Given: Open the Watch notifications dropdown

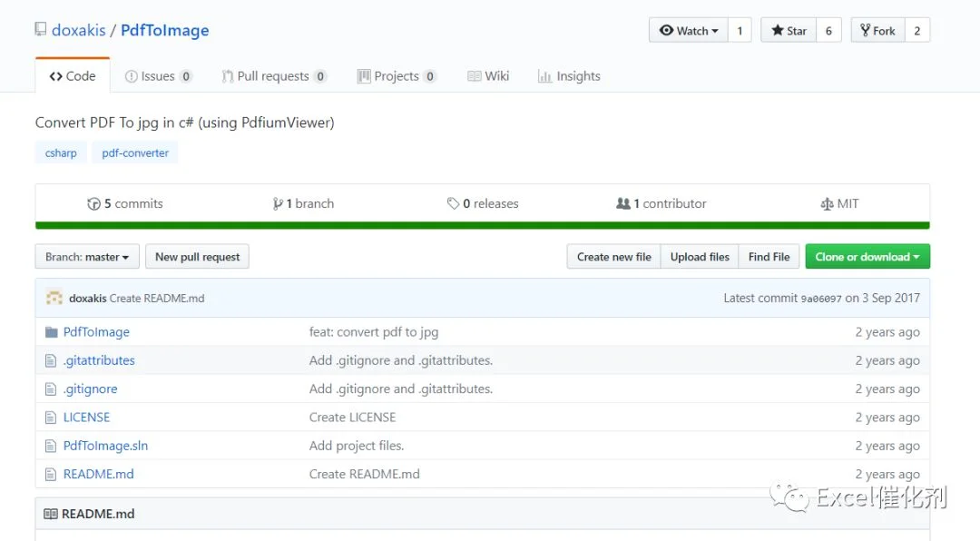Looking at the screenshot, I should [689, 30].
